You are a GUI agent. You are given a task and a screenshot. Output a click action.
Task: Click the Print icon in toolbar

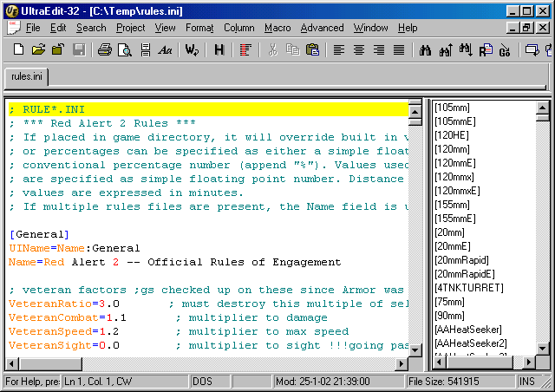(x=105, y=50)
